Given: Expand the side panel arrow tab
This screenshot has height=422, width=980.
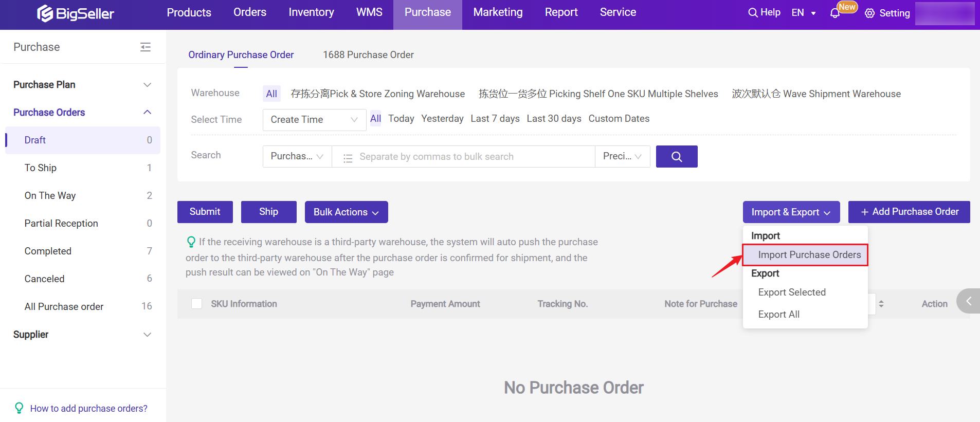Looking at the screenshot, I should click(x=968, y=301).
